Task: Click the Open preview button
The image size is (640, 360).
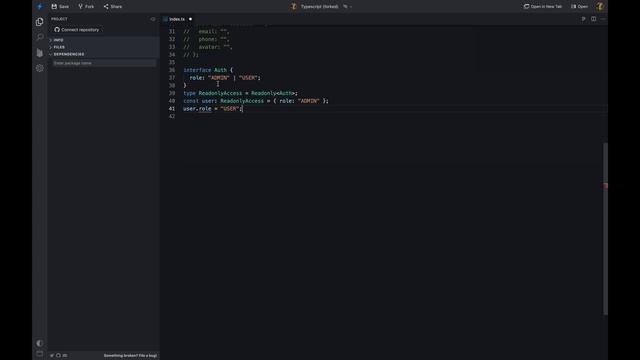Action: [580, 7]
